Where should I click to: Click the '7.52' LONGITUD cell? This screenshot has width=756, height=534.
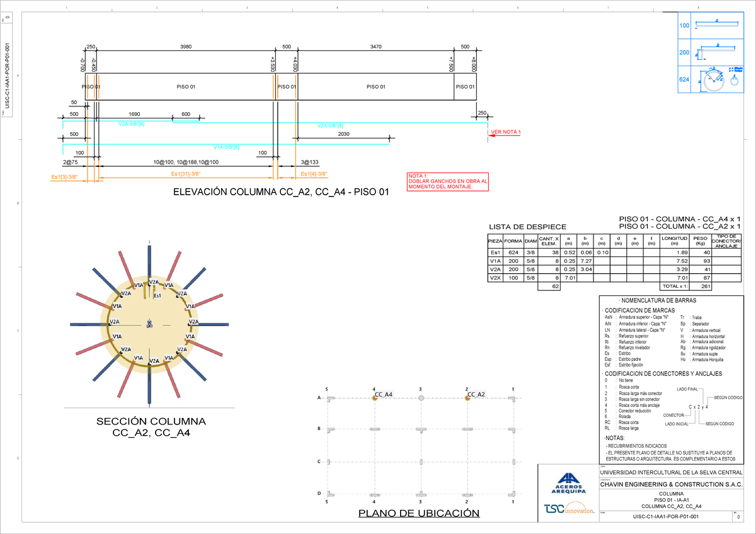click(674, 261)
